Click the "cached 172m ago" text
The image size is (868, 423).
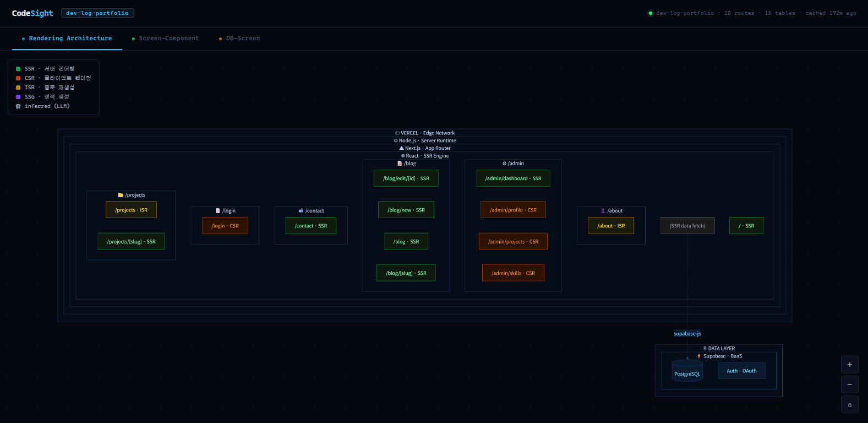click(831, 13)
